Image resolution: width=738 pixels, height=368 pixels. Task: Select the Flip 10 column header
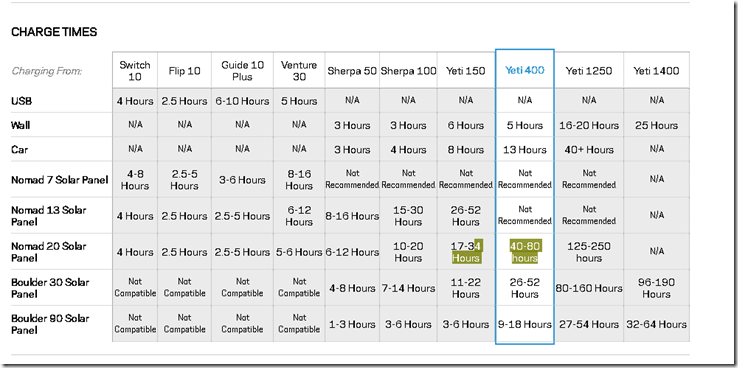184,71
